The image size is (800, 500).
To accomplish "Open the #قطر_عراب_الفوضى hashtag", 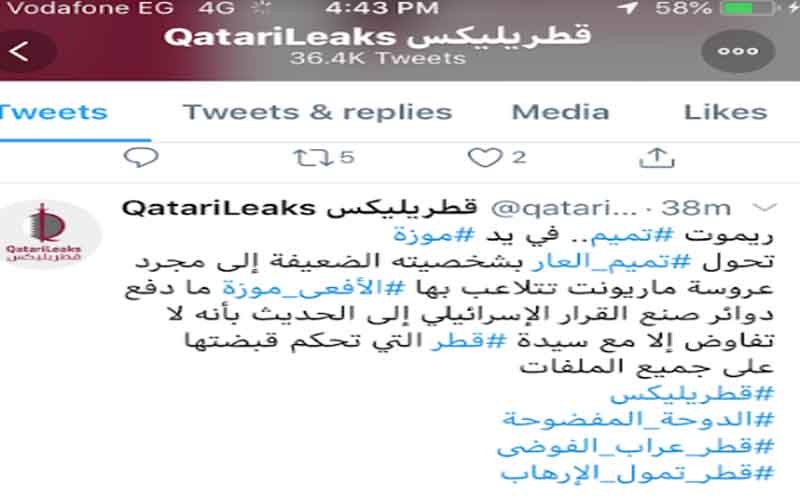I will point(636,446).
